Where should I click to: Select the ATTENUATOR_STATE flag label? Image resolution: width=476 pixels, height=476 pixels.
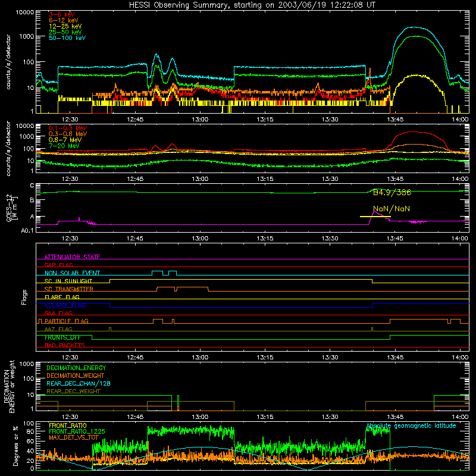coord(72,257)
